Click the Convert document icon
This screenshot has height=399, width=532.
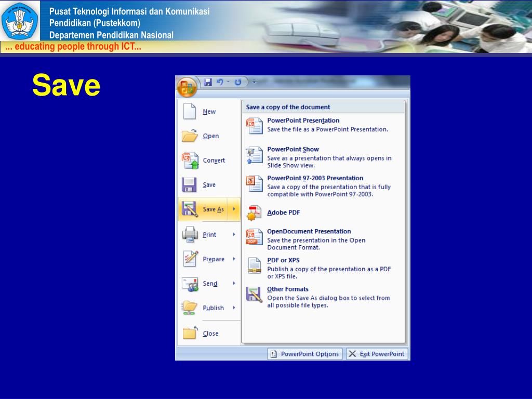[x=190, y=160]
